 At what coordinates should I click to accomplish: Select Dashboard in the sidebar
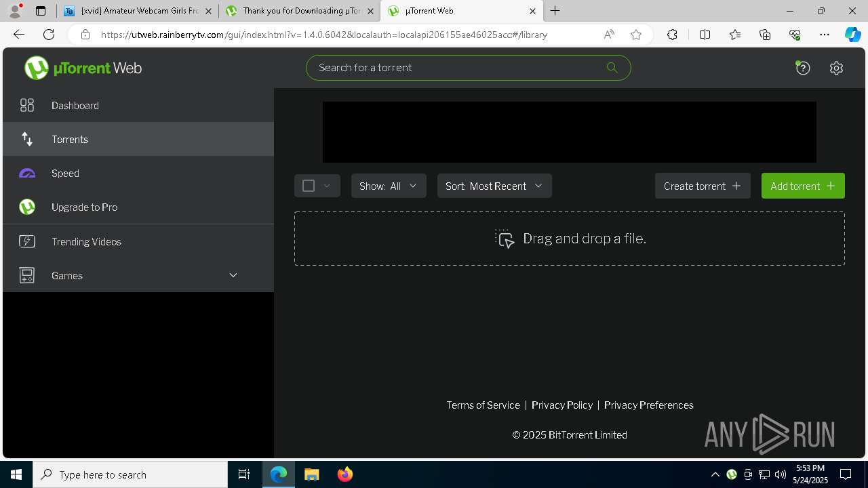(138, 105)
